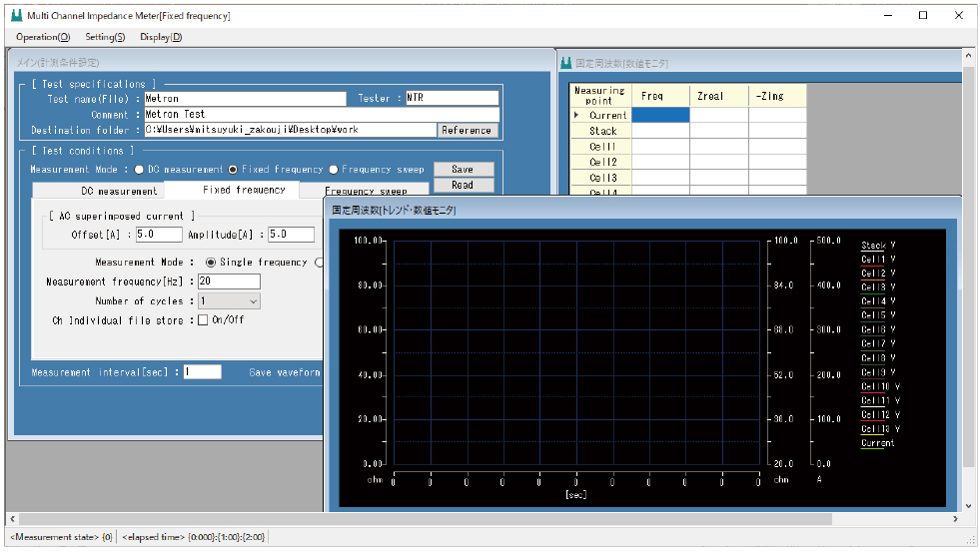Select the Fixed frequency measurement mode radio
The image size is (980, 552).
(233, 170)
